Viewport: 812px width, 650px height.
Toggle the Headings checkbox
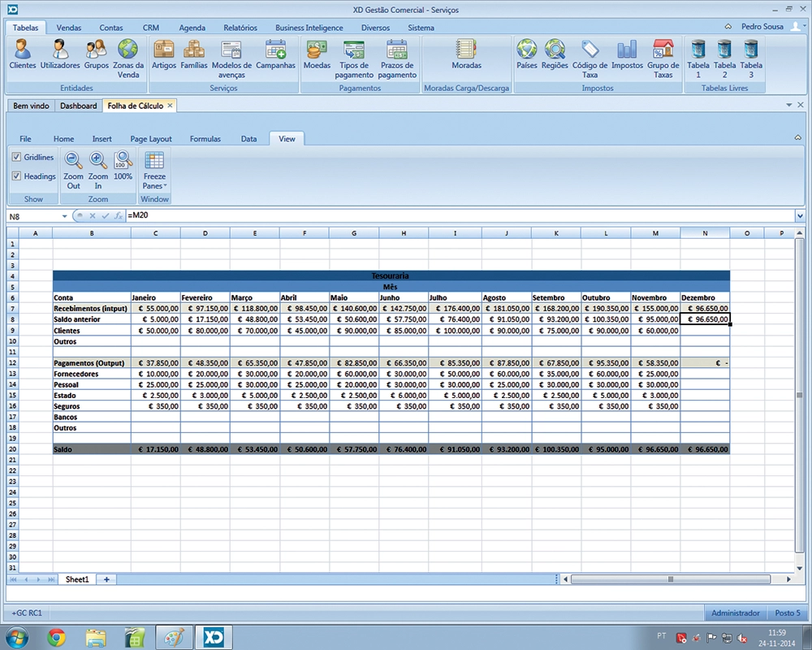[x=17, y=175]
